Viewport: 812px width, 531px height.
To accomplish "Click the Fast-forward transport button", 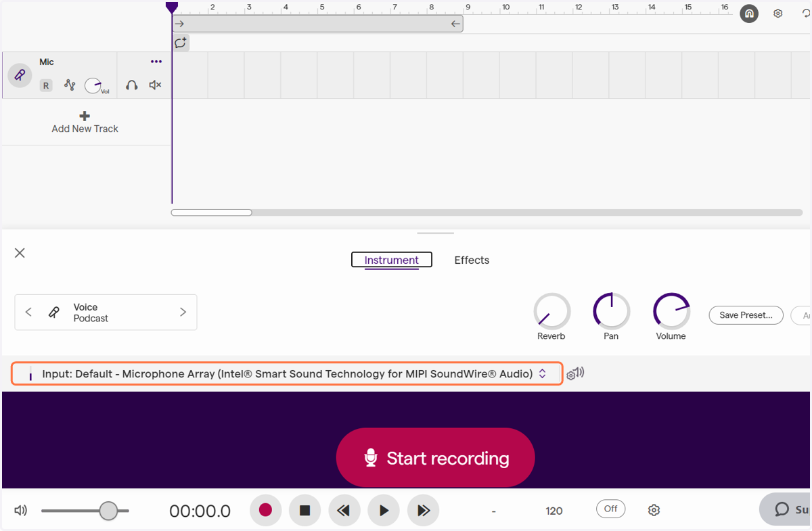I will [423, 510].
